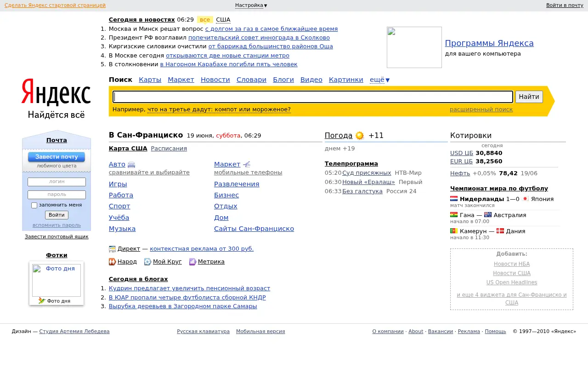Focus the main search input field
Image resolution: width=588 pixels, height=368 pixels.
pos(313,97)
